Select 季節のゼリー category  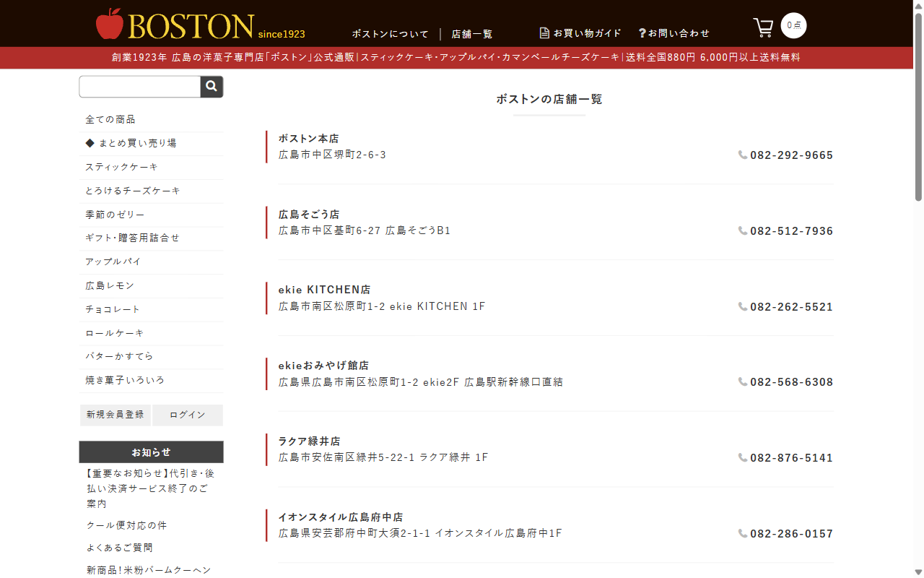coord(151,215)
